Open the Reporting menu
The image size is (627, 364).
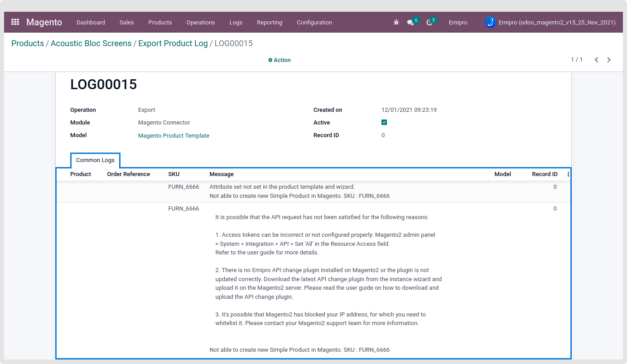click(270, 23)
